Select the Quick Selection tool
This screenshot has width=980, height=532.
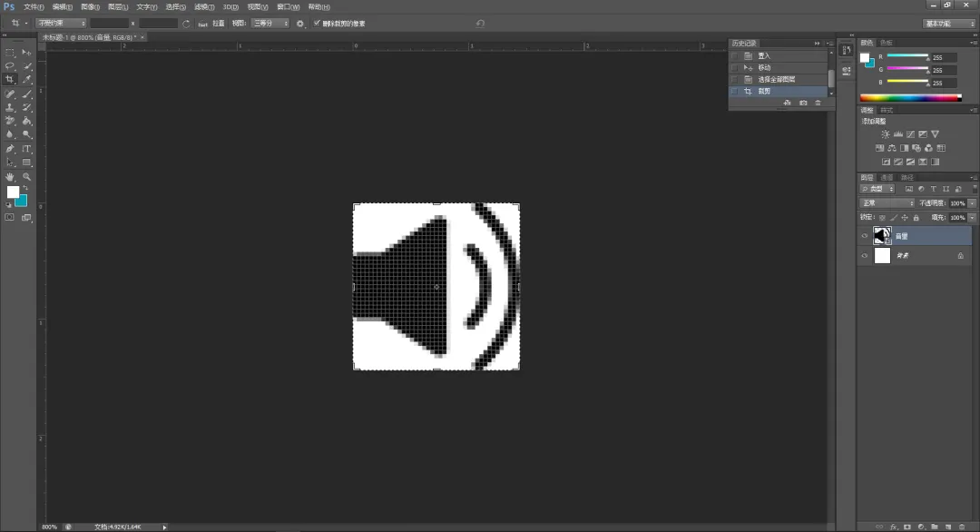pos(27,66)
